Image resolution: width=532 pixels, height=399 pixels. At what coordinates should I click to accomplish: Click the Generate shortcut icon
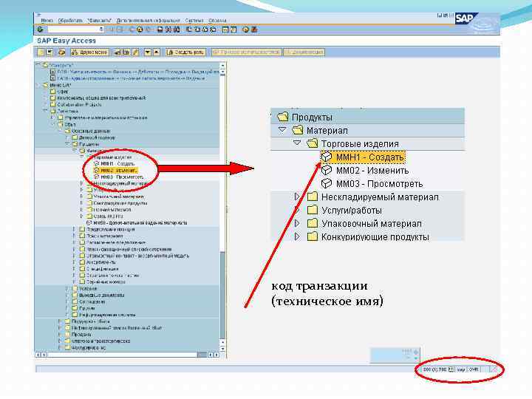pos(233,30)
